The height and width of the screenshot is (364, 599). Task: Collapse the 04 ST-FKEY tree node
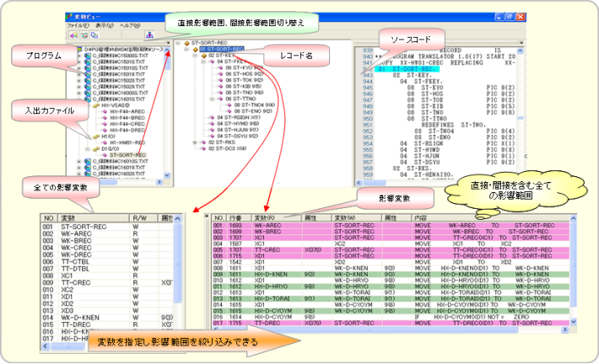pyautogui.click(x=207, y=62)
